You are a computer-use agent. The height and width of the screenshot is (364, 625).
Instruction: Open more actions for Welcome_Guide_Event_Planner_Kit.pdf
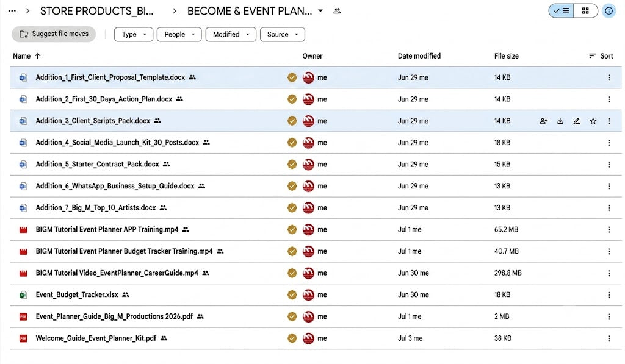(609, 338)
